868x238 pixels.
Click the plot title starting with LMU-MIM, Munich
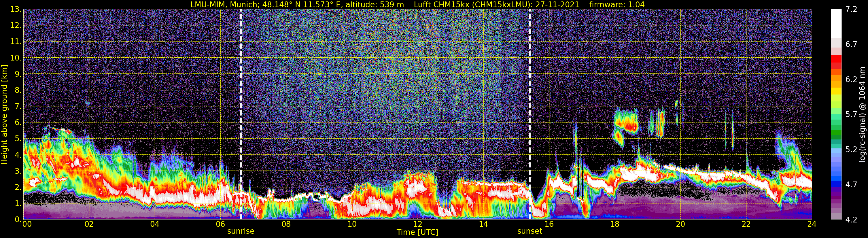coord(418,4)
